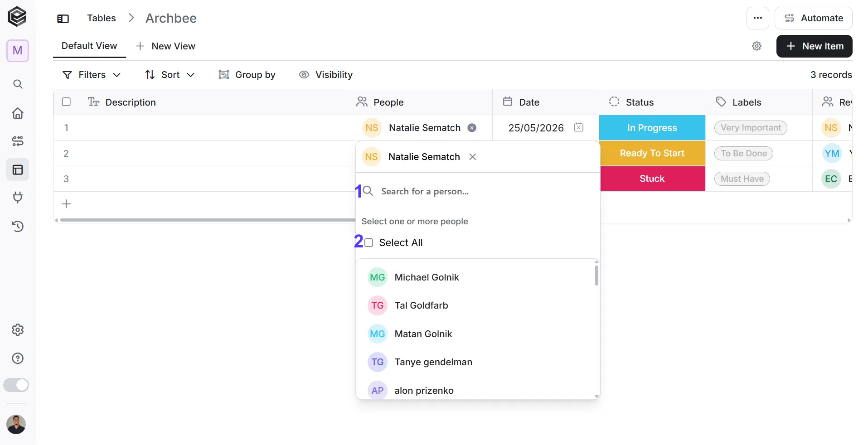Toggle the sidebar panel icon
The height and width of the screenshot is (445, 868).
[x=63, y=19]
